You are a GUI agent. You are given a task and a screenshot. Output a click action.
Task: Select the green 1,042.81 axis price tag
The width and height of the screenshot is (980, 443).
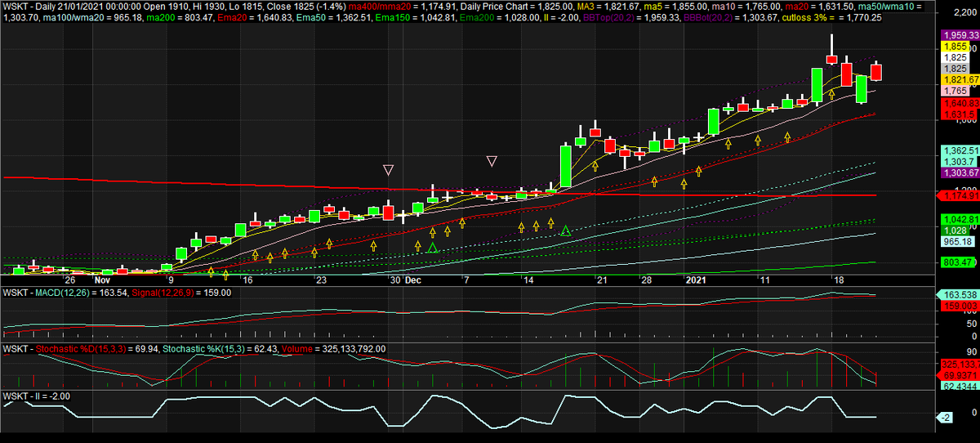(x=960, y=219)
